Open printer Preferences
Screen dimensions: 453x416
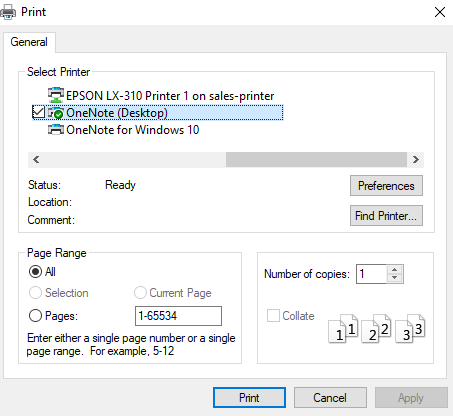(x=386, y=186)
